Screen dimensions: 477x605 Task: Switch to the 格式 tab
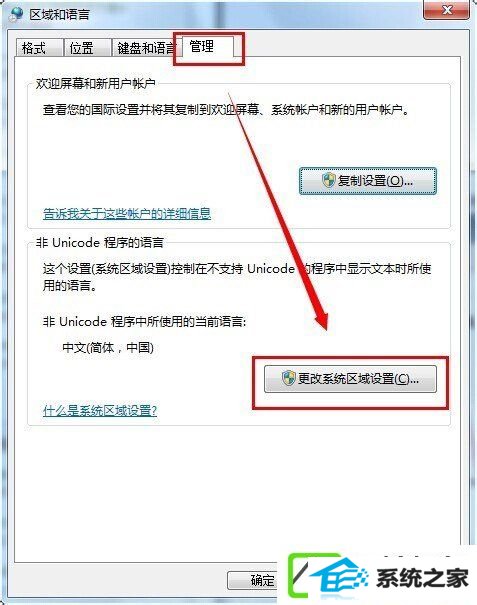coord(39,48)
